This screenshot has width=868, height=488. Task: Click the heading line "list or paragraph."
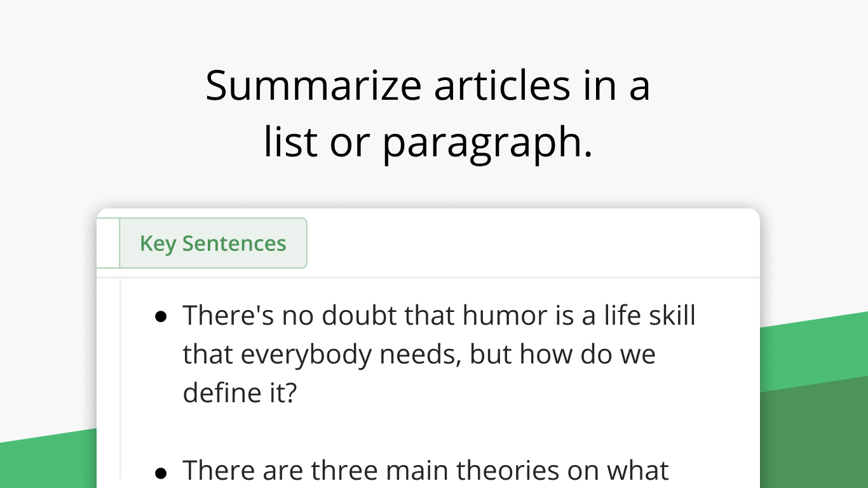coord(428,141)
